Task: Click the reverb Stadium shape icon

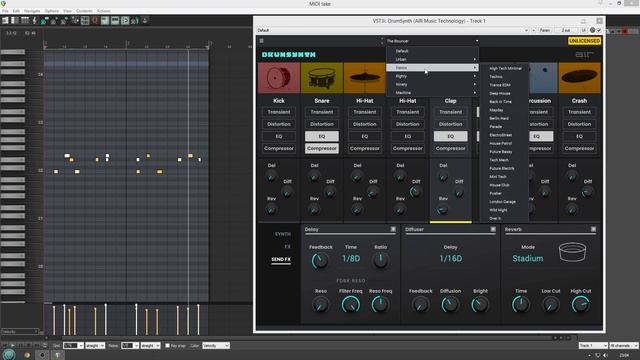Action: [573, 252]
